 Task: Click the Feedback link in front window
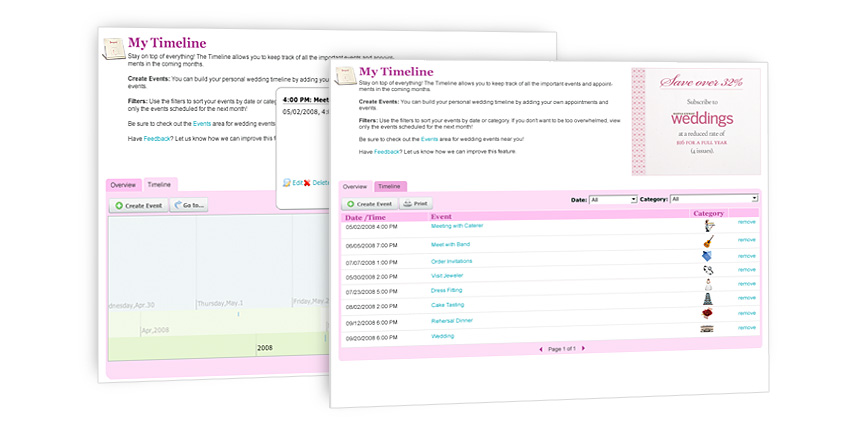coord(387,152)
